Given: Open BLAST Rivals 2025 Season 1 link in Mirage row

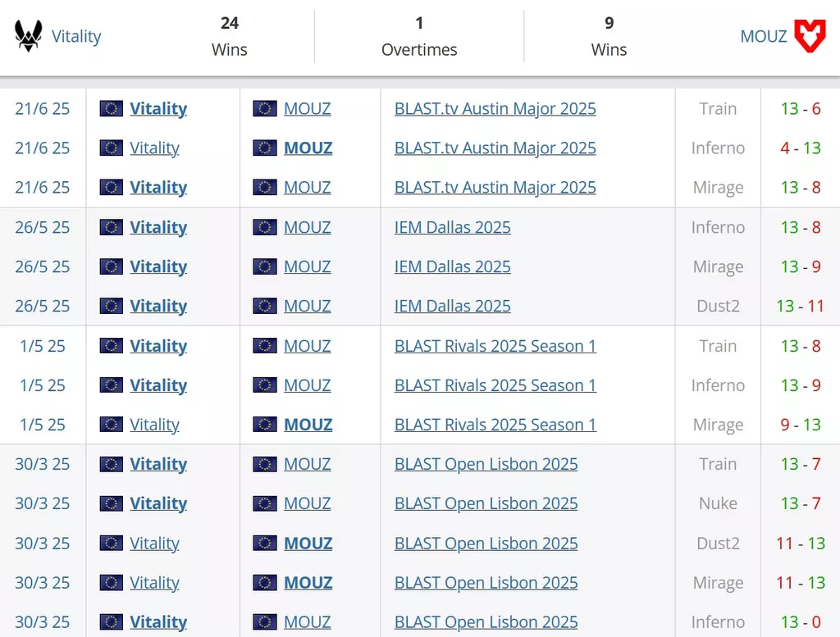Looking at the screenshot, I should point(495,425).
